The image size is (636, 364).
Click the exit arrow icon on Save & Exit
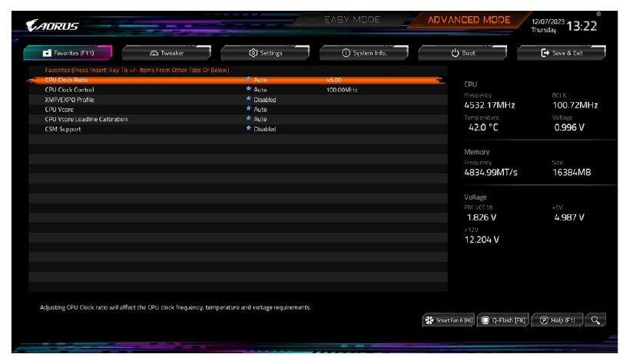pos(545,53)
